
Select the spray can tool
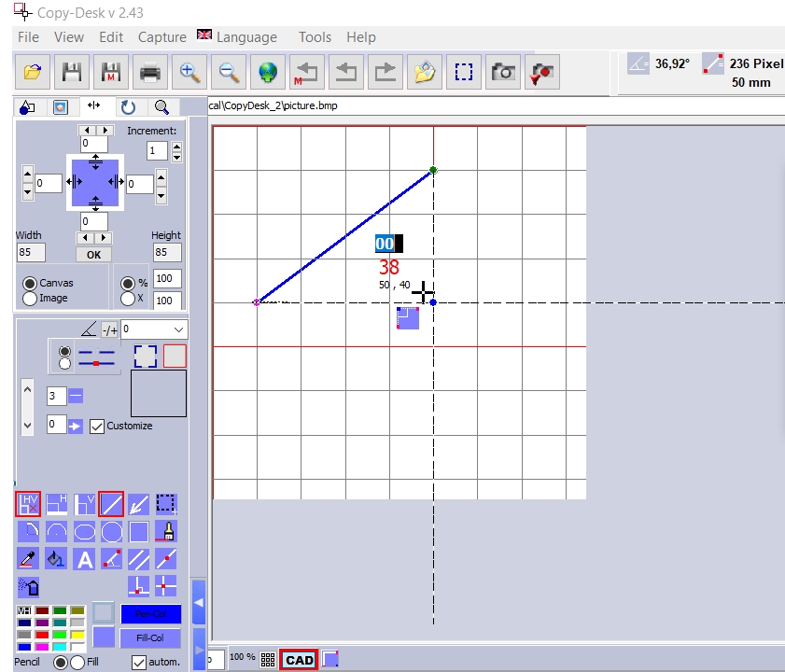(28, 587)
